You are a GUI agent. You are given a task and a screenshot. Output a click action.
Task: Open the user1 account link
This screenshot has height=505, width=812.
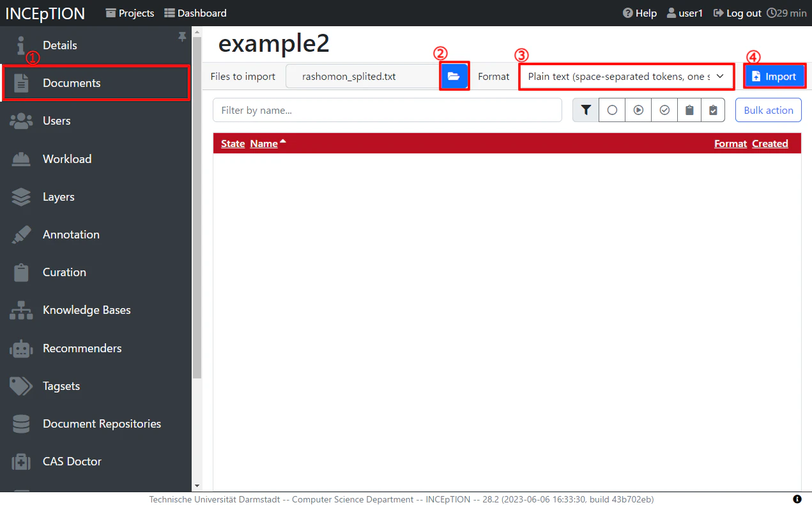684,13
